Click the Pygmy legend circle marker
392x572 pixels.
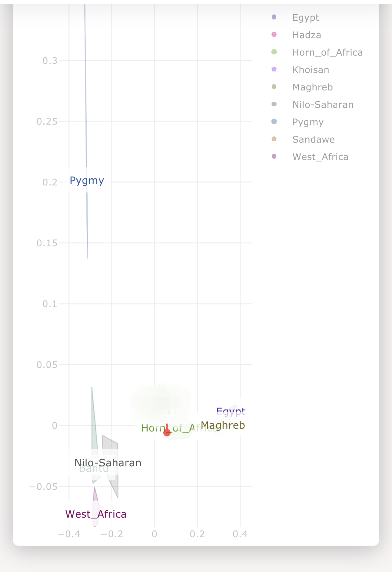coord(274,122)
